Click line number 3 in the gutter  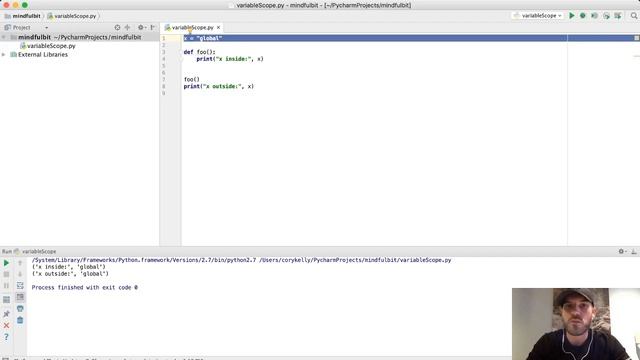pos(164,52)
